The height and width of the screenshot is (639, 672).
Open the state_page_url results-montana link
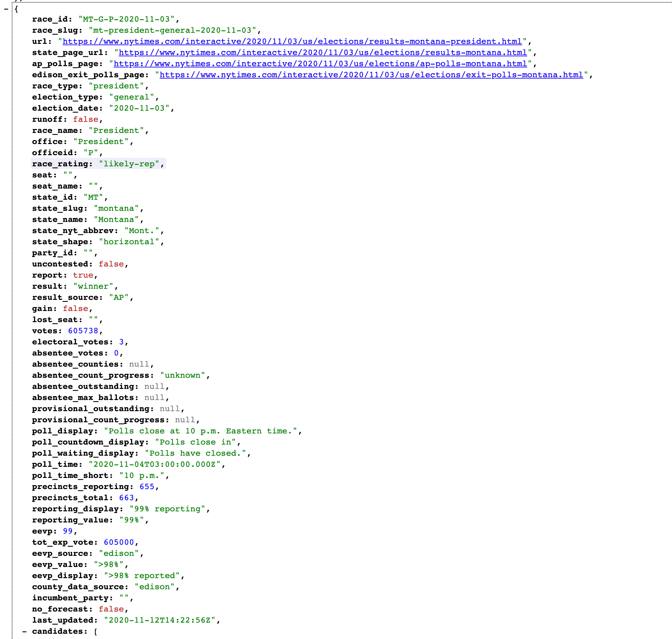[x=323, y=52]
